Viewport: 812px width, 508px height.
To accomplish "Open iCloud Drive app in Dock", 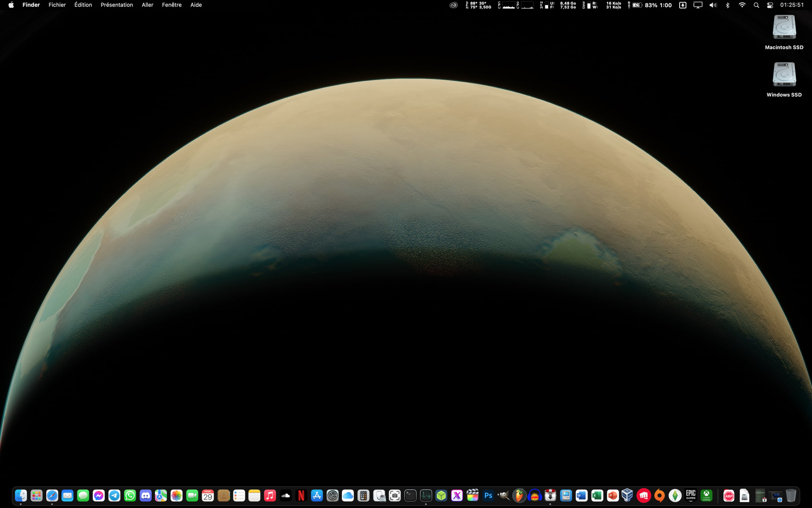I will pyautogui.click(x=348, y=495).
